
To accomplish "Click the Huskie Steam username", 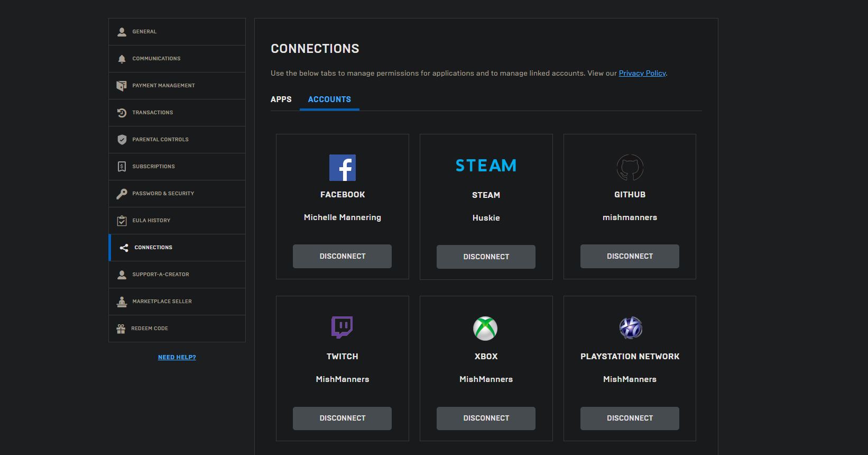I will pyautogui.click(x=486, y=218).
